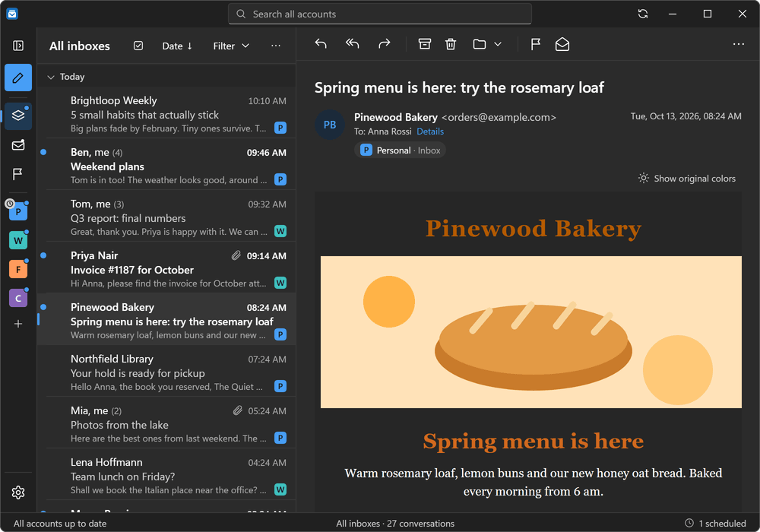The width and height of the screenshot is (760, 532).
Task: Open the Date sort dropdown
Action: point(177,46)
